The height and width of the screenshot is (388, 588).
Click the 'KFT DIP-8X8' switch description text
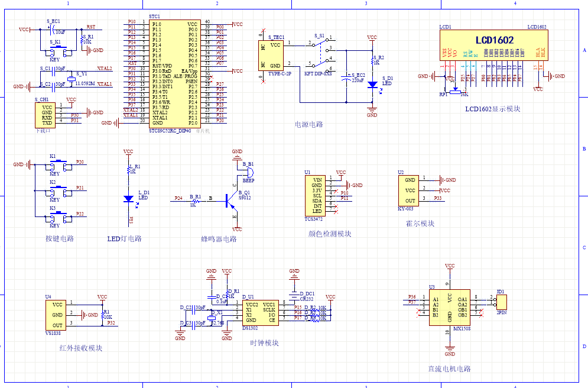pyautogui.click(x=318, y=74)
